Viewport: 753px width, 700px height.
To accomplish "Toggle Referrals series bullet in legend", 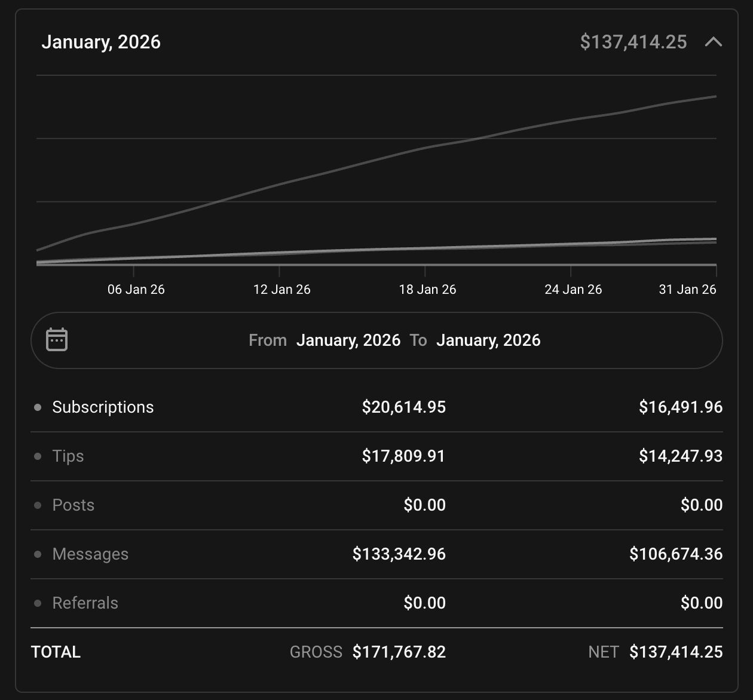I will click(38, 603).
